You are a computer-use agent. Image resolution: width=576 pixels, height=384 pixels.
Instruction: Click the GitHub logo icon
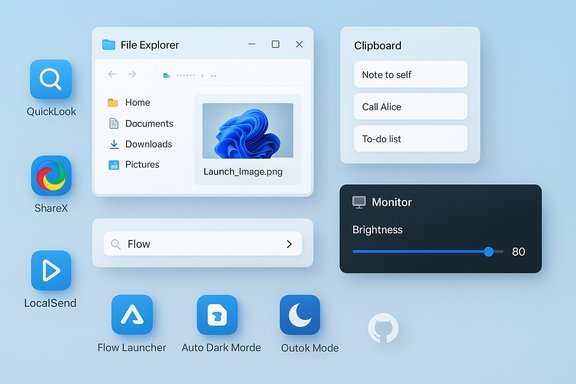coord(383,328)
